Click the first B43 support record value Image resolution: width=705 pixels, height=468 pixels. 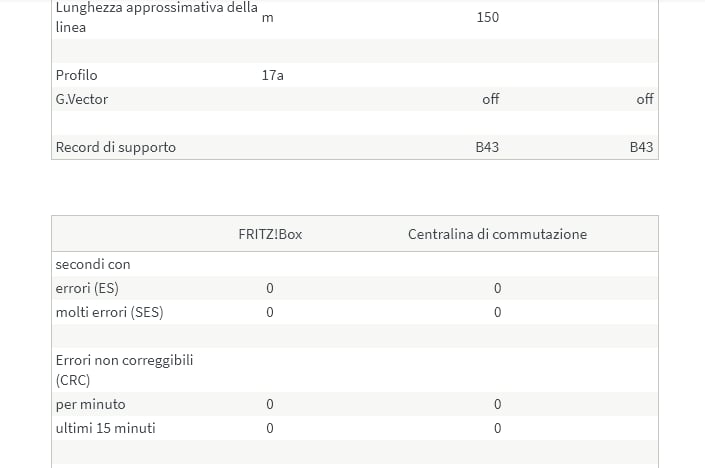(x=487, y=147)
